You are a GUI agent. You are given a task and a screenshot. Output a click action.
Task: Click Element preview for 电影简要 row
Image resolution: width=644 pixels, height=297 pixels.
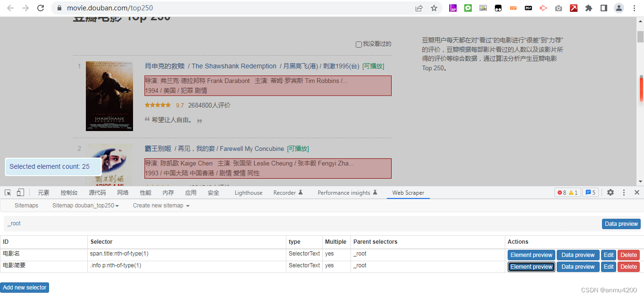click(531, 267)
